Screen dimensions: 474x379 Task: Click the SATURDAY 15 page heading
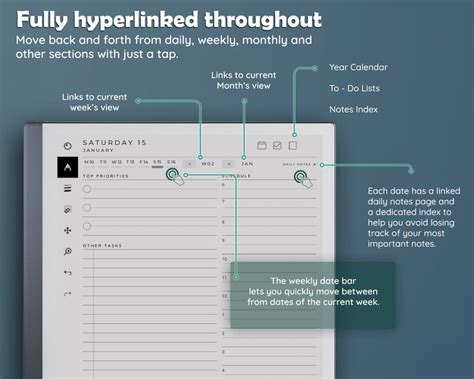click(x=114, y=143)
